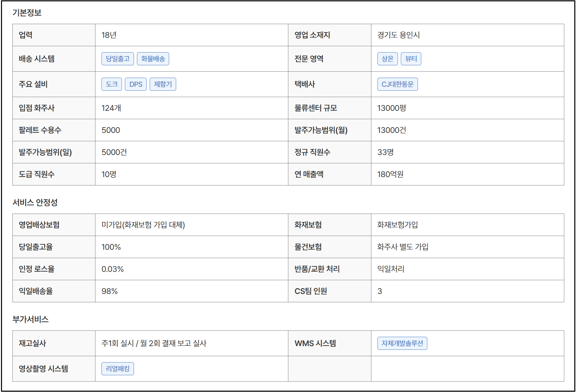Screen dimensions: 577x392
Task: Click the 자체개발솔루션 WMS tag
Action: coord(402,343)
